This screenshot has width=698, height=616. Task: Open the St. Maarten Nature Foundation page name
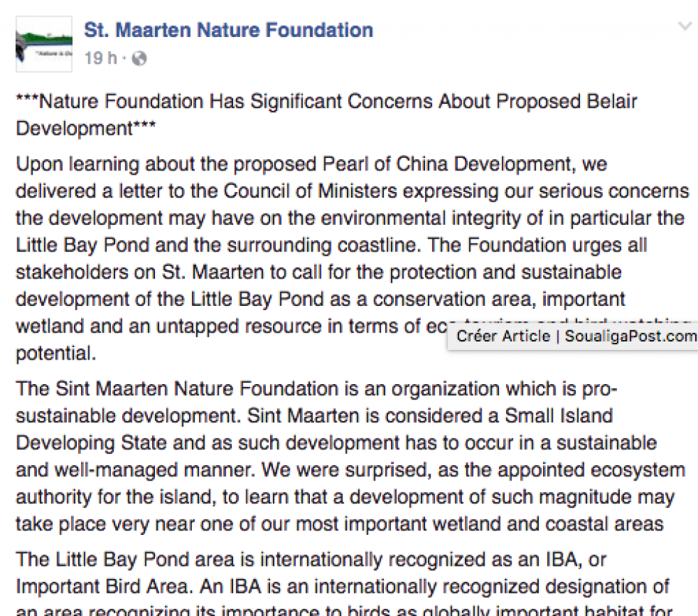[x=228, y=30]
